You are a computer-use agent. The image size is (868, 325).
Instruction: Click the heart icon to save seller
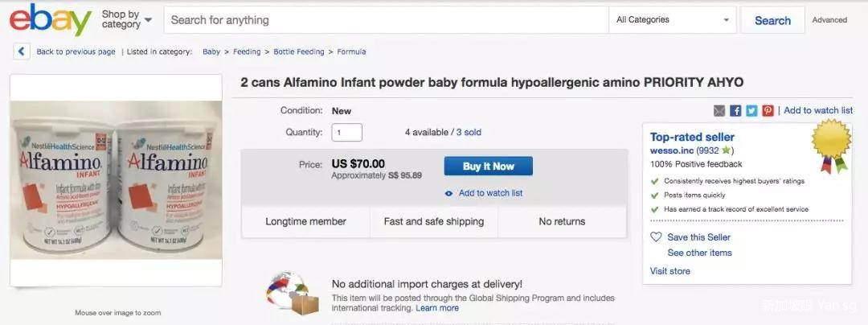click(x=656, y=237)
